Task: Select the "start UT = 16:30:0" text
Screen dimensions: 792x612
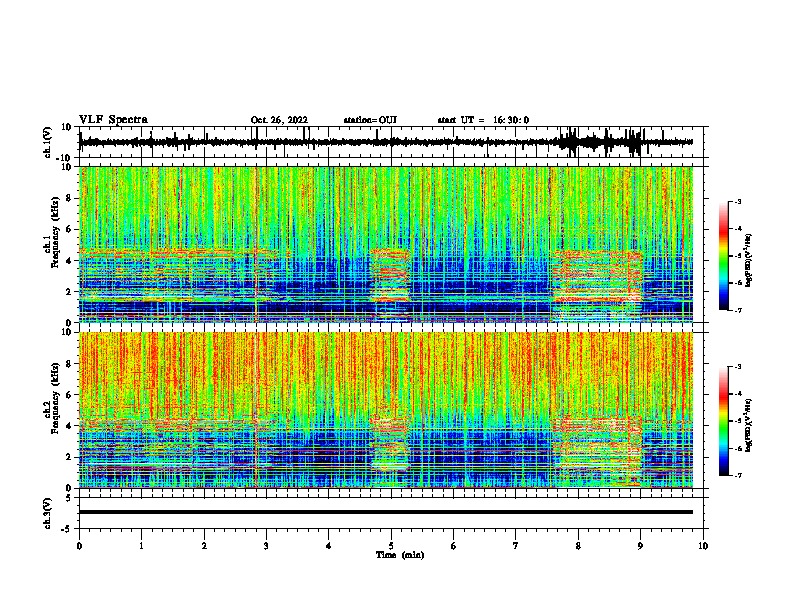Action: coord(483,120)
